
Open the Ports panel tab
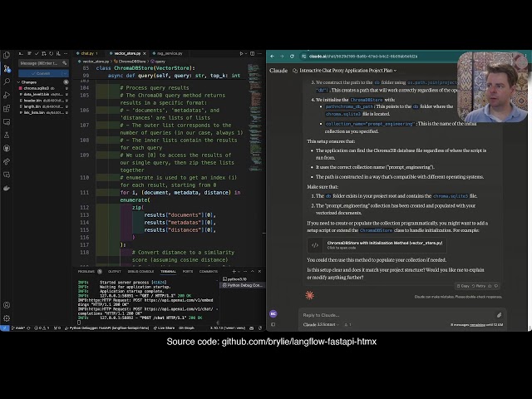point(188,272)
